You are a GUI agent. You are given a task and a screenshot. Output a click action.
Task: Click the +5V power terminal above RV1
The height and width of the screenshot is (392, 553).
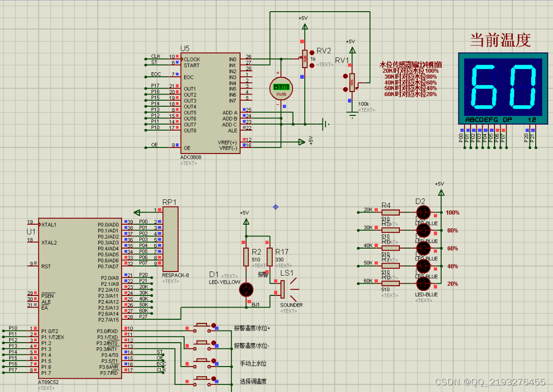352,50
